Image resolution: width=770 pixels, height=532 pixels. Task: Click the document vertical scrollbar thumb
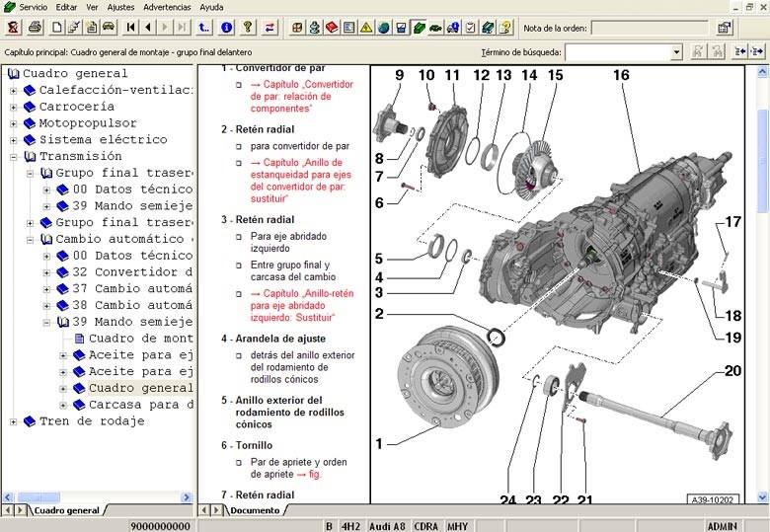[762, 162]
